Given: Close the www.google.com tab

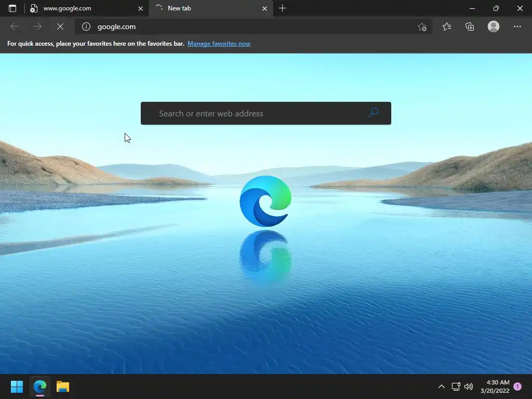Looking at the screenshot, I should click(x=140, y=8).
